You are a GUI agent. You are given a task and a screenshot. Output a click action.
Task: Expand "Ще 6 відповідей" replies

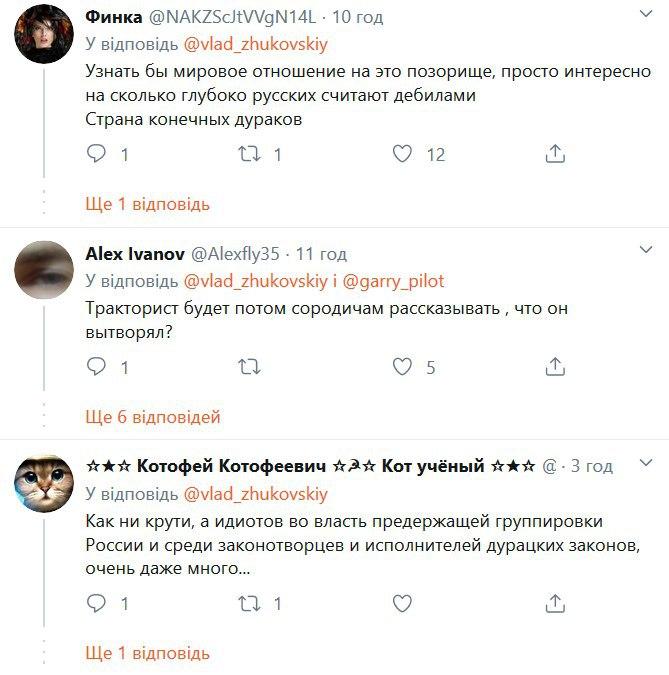tap(153, 417)
